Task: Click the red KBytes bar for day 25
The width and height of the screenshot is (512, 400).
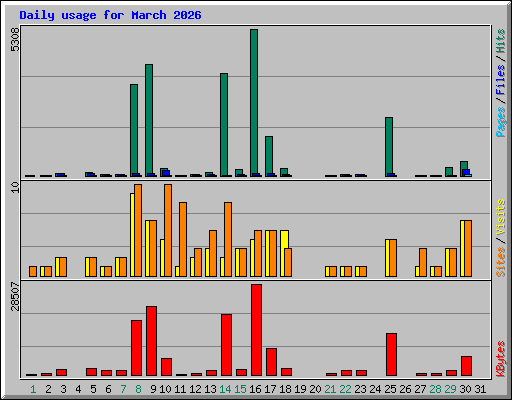Action: [392, 354]
